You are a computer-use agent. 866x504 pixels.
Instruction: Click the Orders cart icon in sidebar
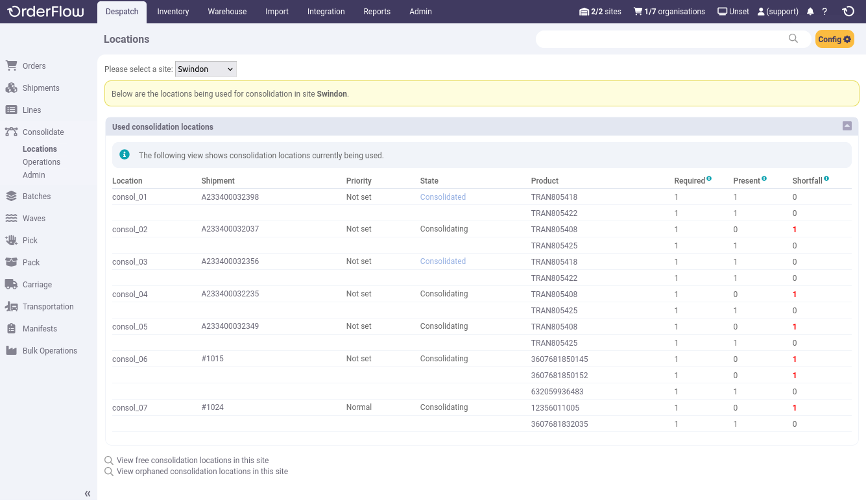tap(11, 66)
